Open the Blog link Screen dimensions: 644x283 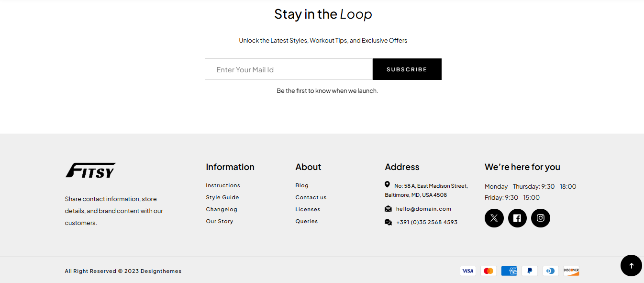[x=302, y=185]
